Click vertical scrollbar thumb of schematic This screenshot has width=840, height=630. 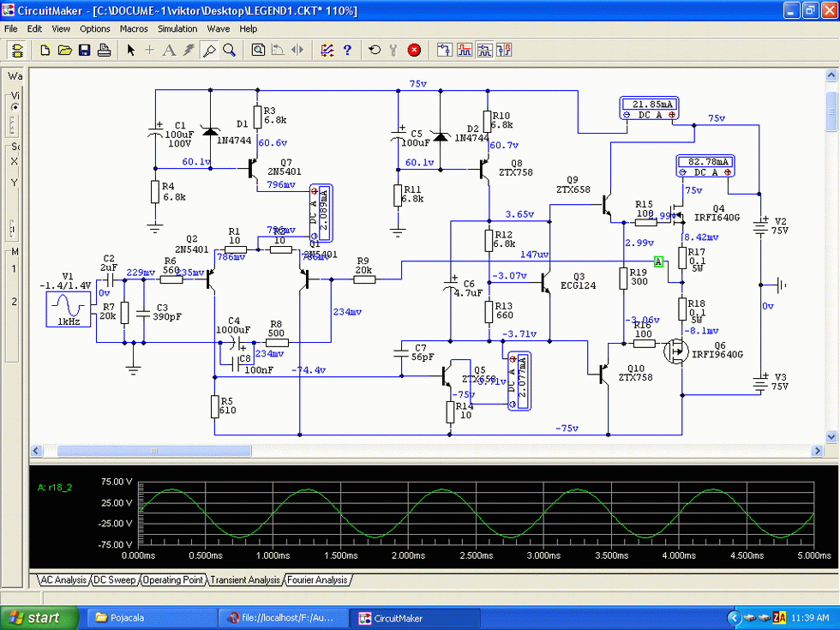coord(831,111)
